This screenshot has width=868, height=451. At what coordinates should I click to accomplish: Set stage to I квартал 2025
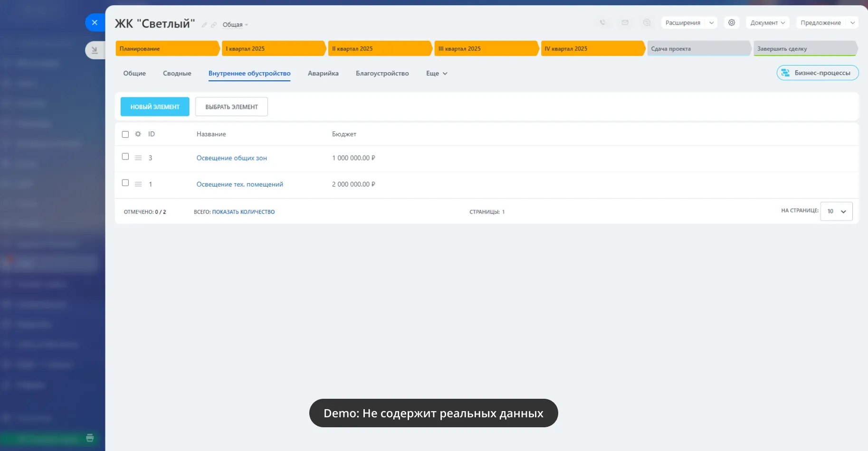tap(274, 48)
